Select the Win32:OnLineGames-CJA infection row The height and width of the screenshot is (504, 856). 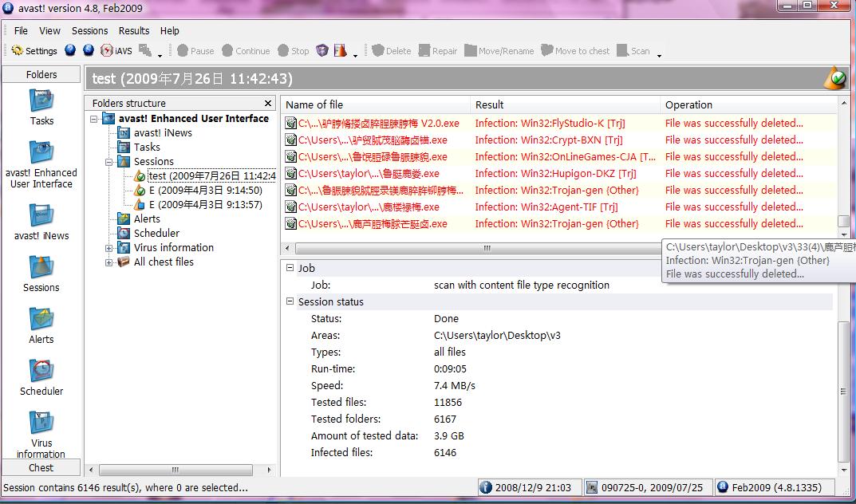(559, 156)
